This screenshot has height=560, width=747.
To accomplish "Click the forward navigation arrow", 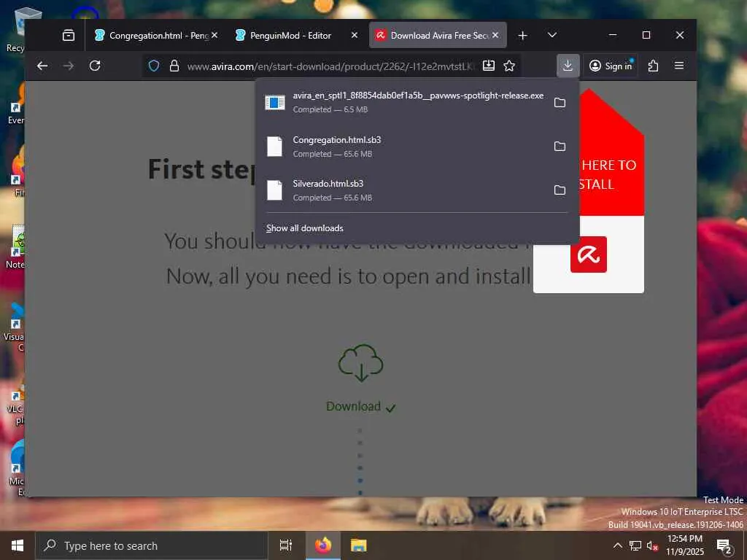I will click(69, 66).
